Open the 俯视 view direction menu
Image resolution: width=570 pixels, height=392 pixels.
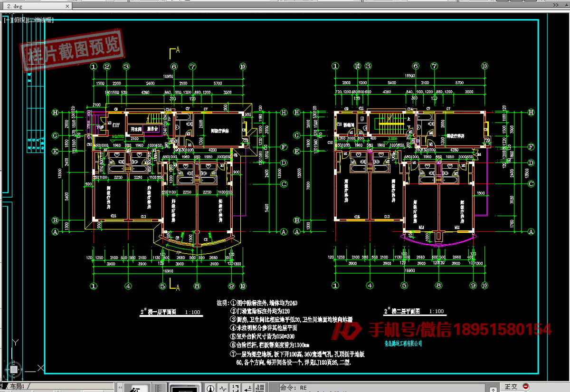(19, 20)
